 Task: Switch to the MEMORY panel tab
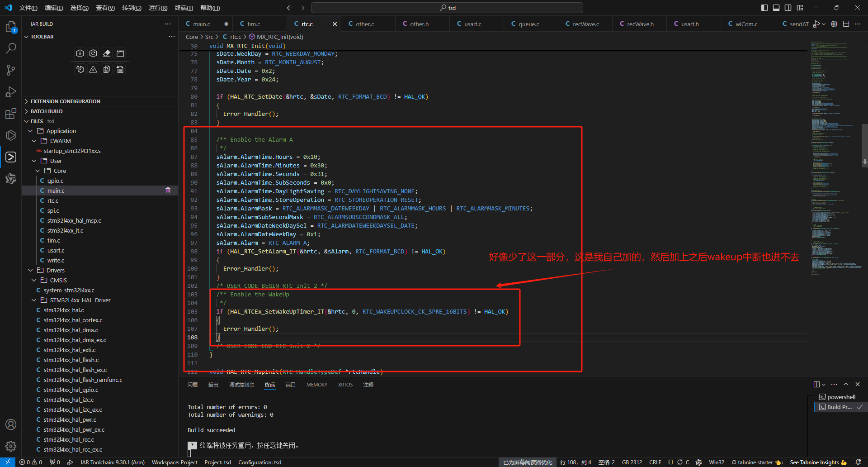click(317, 385)
